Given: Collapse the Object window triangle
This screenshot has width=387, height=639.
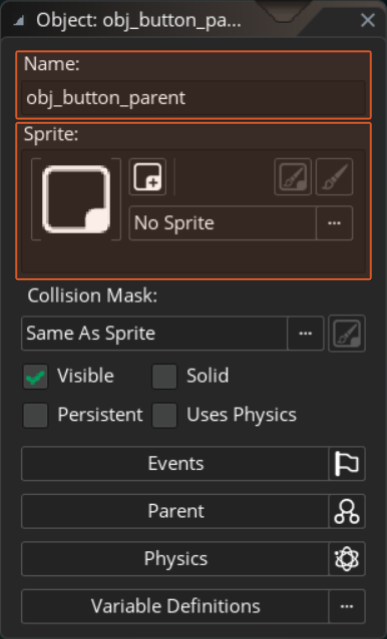Looking at the screenshot, I should [x=18, y=21].
